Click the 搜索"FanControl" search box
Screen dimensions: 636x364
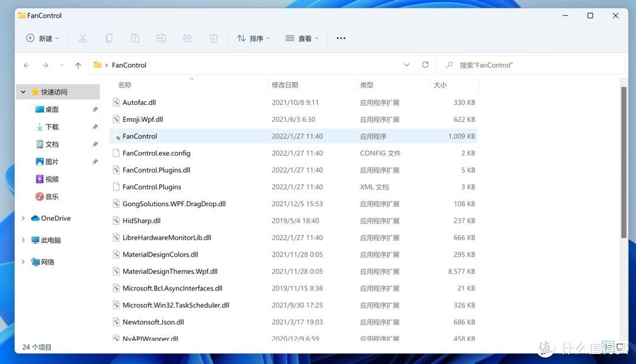531,65
